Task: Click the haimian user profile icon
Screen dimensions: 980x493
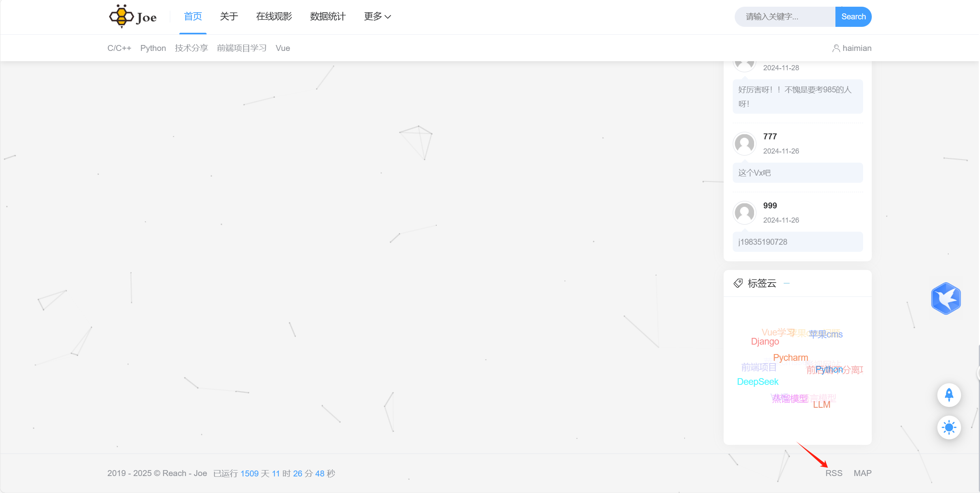Action: click(x=836, y=48)
